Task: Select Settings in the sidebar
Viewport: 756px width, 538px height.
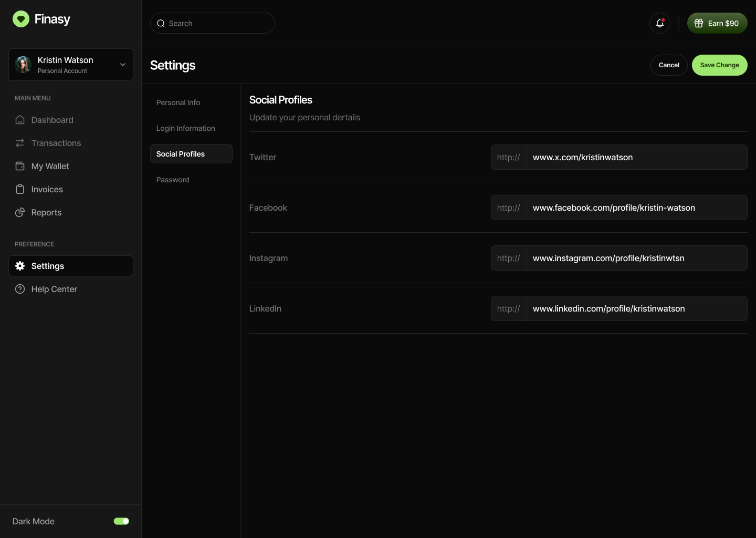Action: pyautogui.click(x=71, y=266)
